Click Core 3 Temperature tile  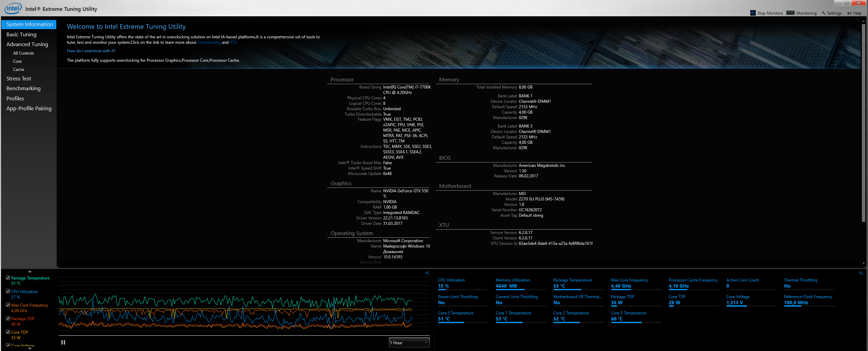(636, 316)
